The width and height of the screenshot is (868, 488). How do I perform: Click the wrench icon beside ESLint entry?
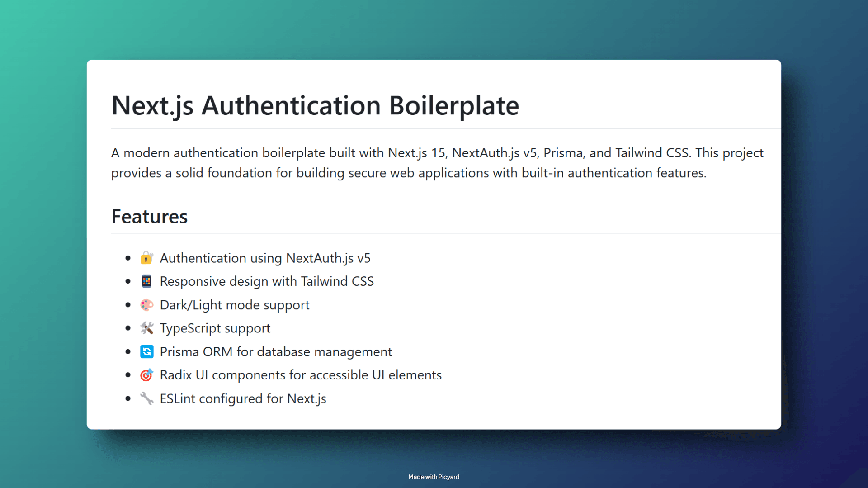point(146,398)
